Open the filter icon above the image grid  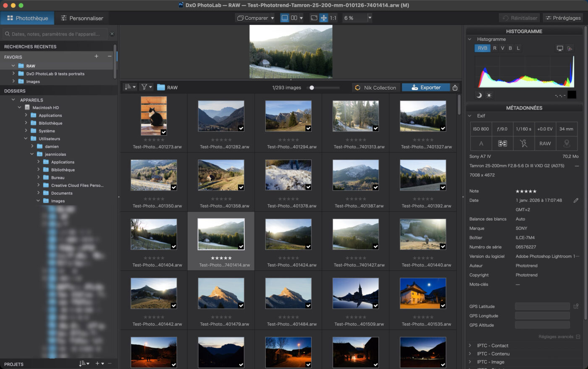tap(144, 87)
